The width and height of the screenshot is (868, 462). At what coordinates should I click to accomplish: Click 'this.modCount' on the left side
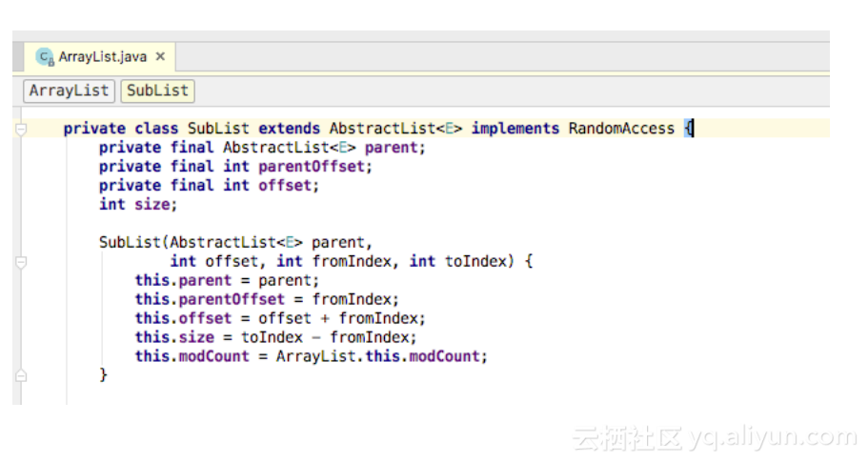[192, 356]
